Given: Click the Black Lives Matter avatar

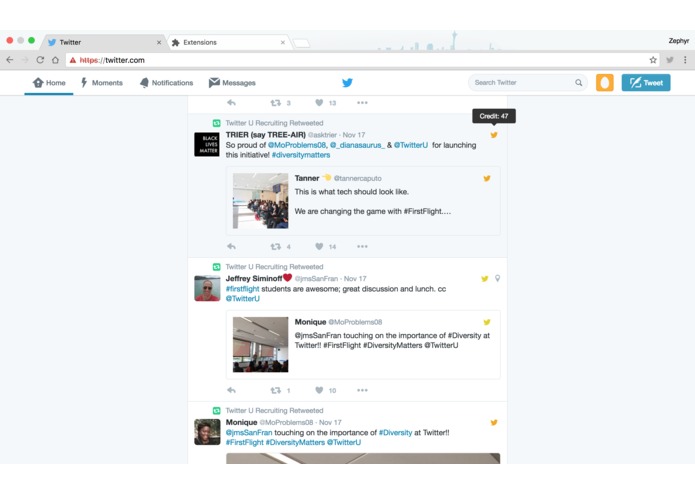Looking at the screenshot, I should click(207, 144).
